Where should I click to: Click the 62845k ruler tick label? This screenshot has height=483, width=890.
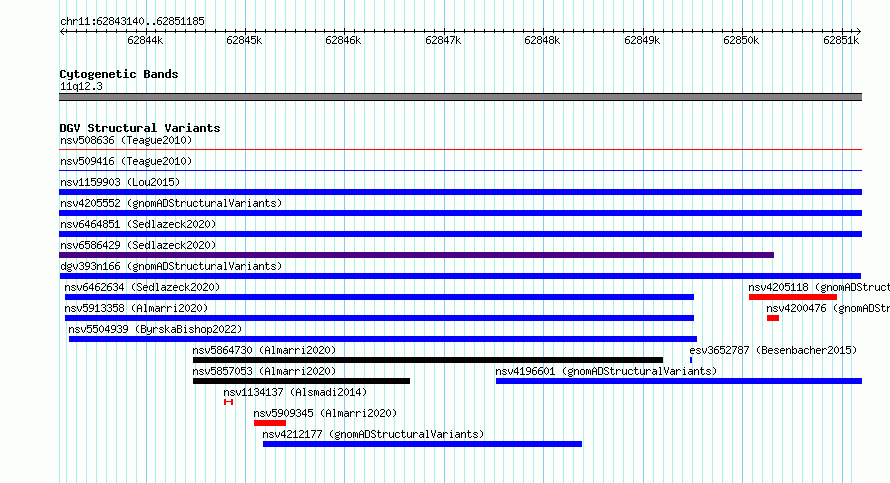point(244,40)
